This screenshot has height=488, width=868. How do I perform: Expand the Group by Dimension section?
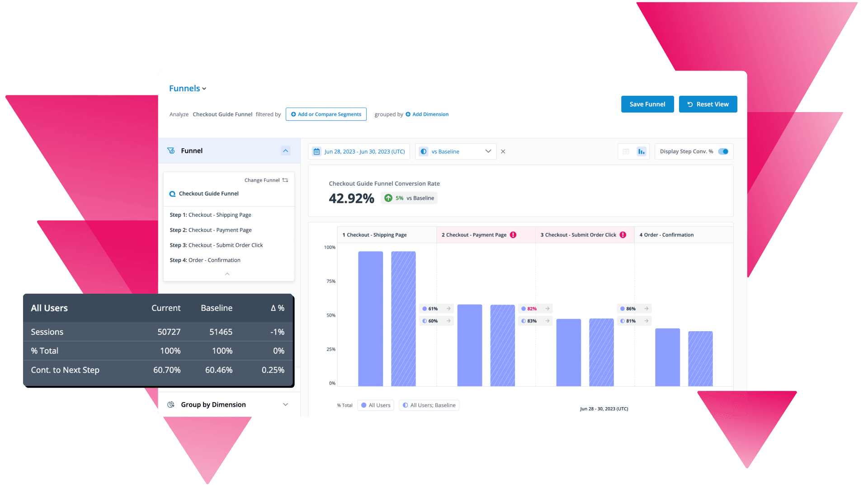point(286,404)
